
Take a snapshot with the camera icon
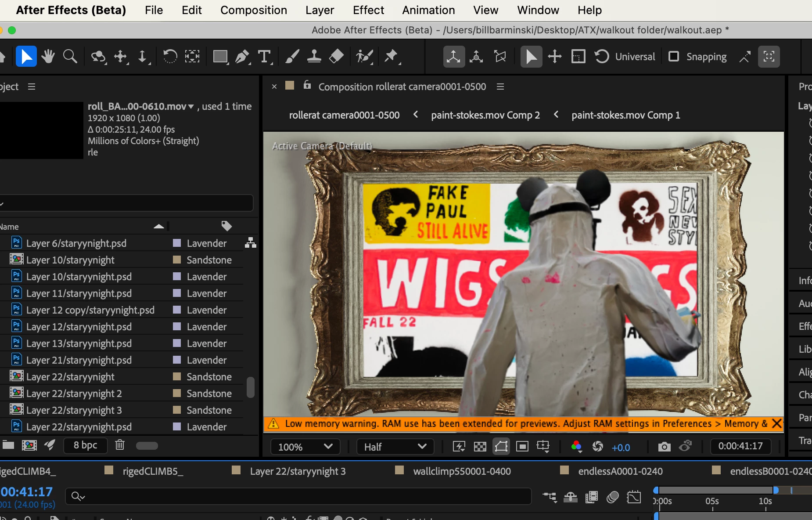coord(664,447)
